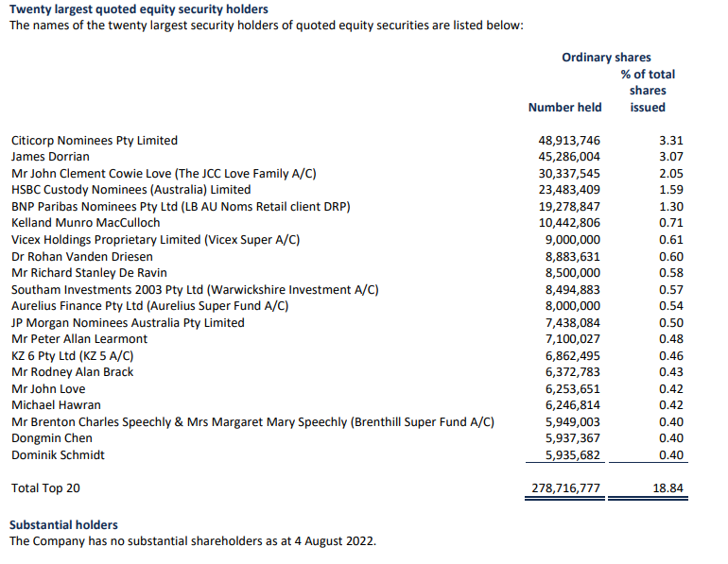
Task: Select 'KZ 6 Pty Ltd (KZ 5 A/C)'
Action: click(x=73, y=356)
